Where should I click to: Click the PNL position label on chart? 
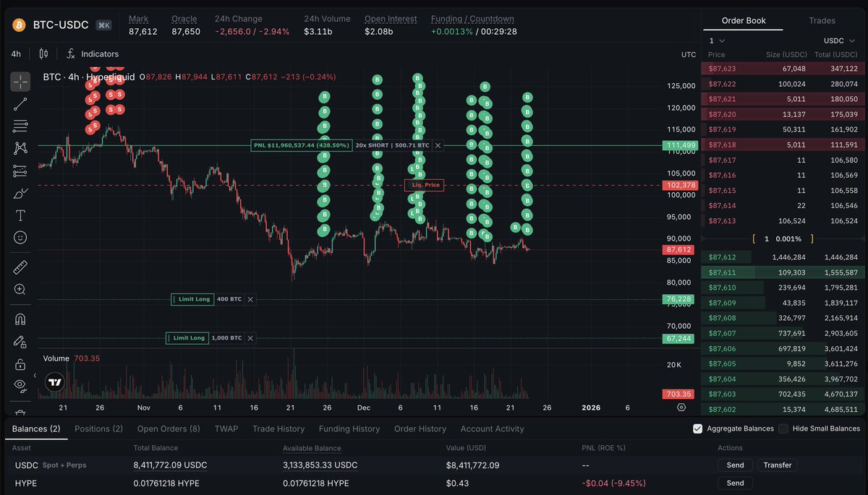pyautogui.click(x=302, y=145)
